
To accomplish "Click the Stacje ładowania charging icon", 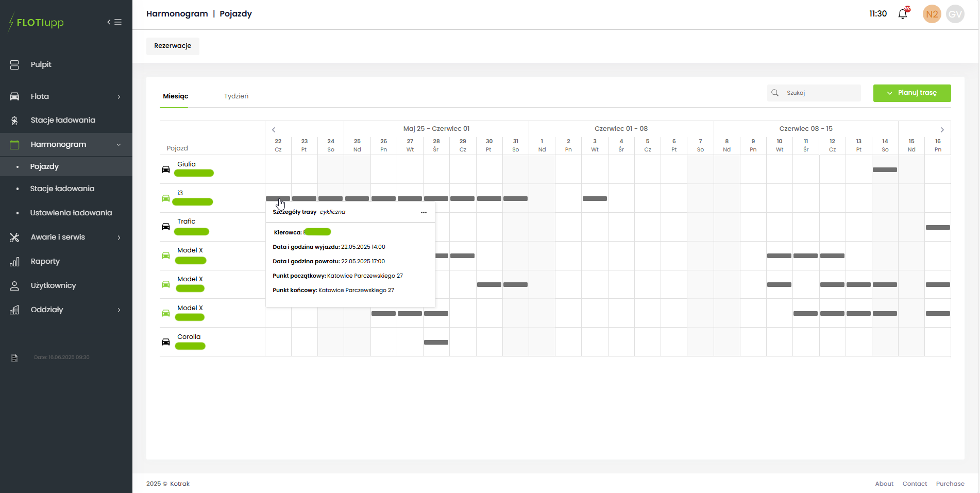I will 14,121.
